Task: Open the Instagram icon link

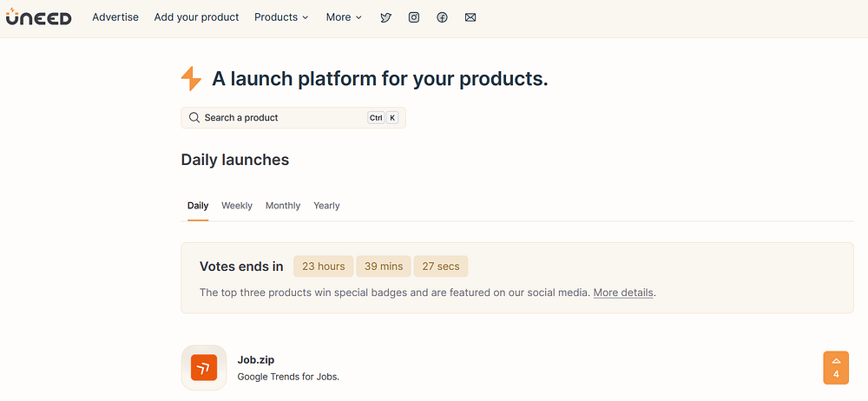Action: pos(414,17)
